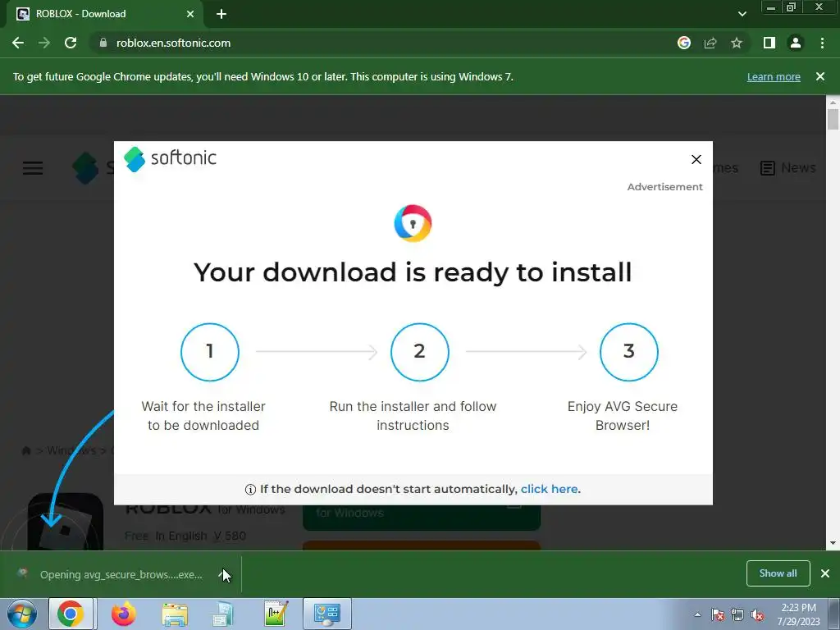Click the page vertical scrollbar thumb
The image size is (840, 630).
pos(833,119)
